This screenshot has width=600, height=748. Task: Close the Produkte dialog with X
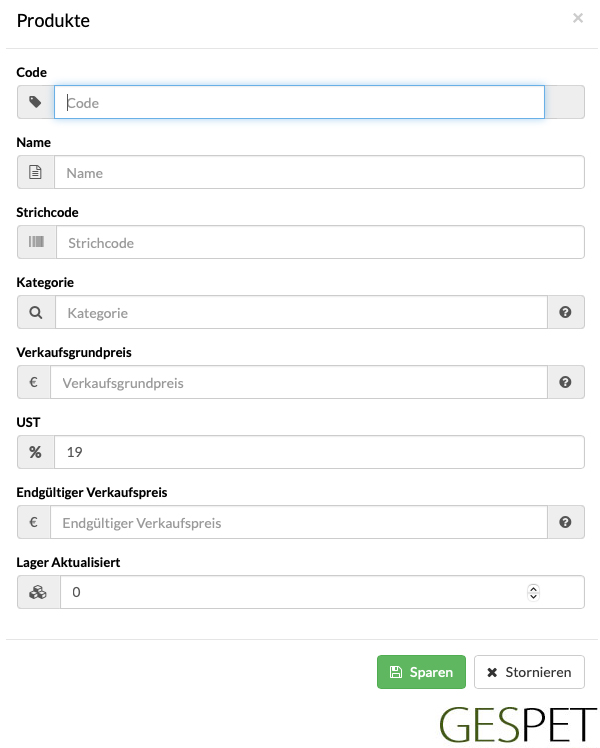click(x=578, y=18)
